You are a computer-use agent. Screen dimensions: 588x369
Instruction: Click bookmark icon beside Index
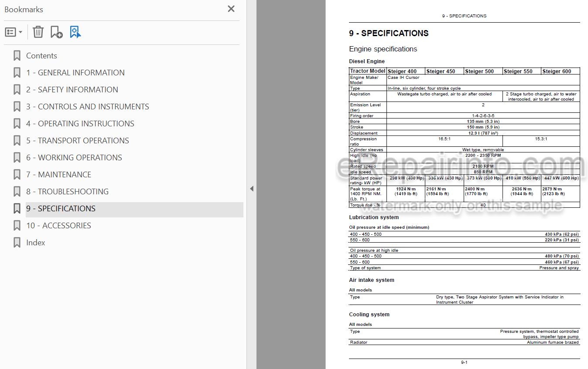click(17, 243)
